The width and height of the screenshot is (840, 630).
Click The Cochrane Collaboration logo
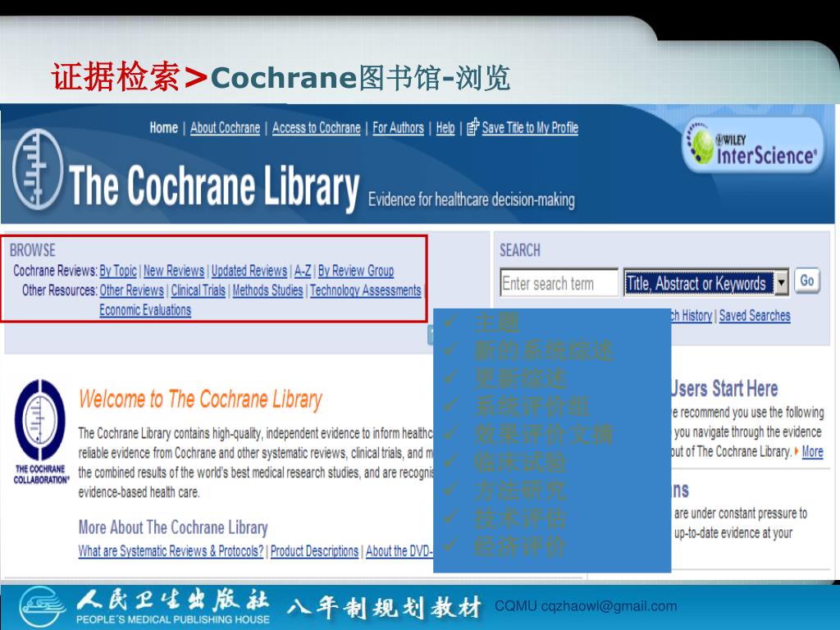pos(41,431)
